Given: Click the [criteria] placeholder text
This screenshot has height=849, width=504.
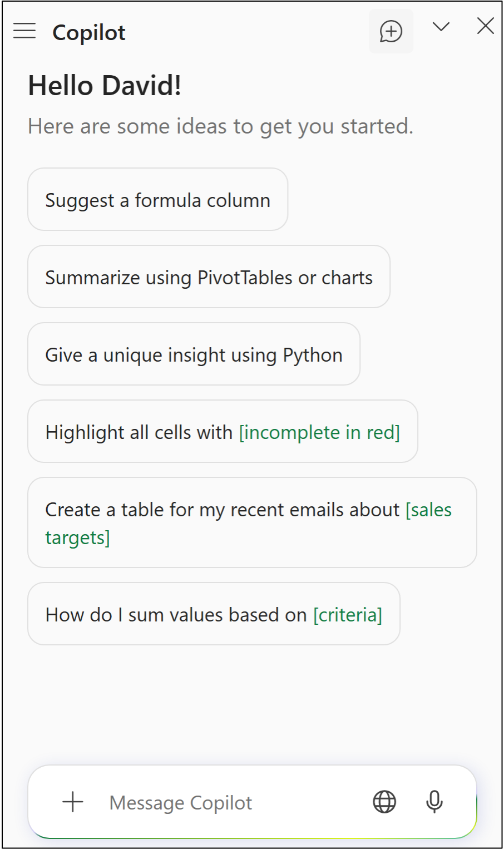Looking at the screenshot, I should click(348, 615).
